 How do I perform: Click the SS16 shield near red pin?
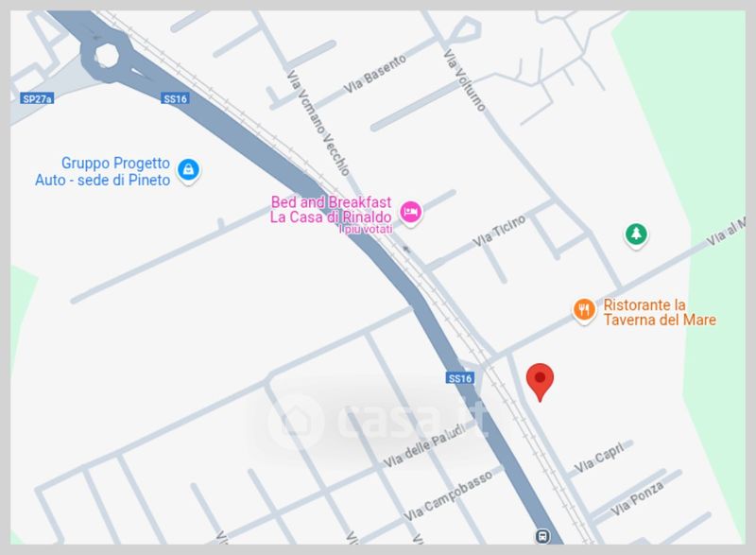pos(460,378)
